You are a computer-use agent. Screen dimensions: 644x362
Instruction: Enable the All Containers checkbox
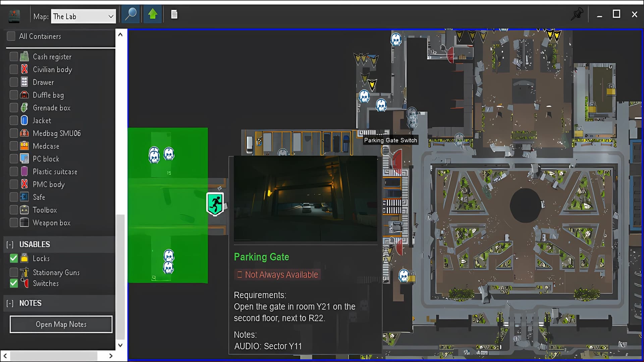pos(11,36)
